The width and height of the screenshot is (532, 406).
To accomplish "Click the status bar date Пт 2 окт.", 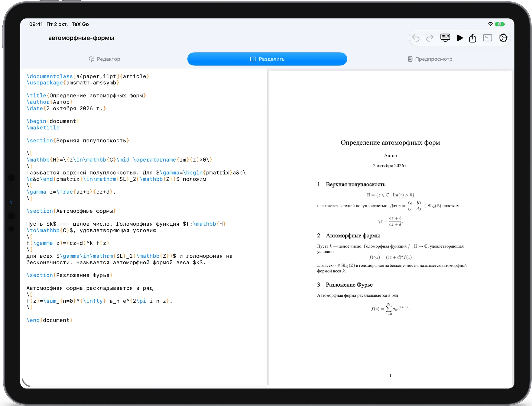I will point(57,24).
